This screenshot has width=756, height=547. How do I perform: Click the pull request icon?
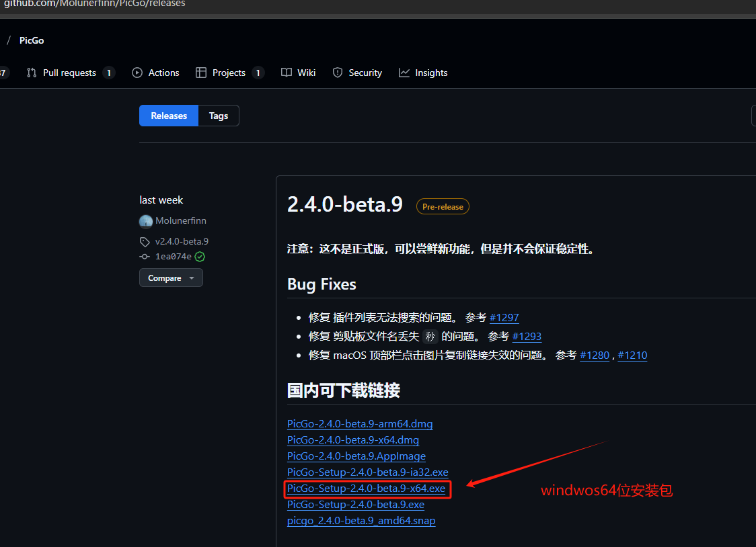pos(32,73)
